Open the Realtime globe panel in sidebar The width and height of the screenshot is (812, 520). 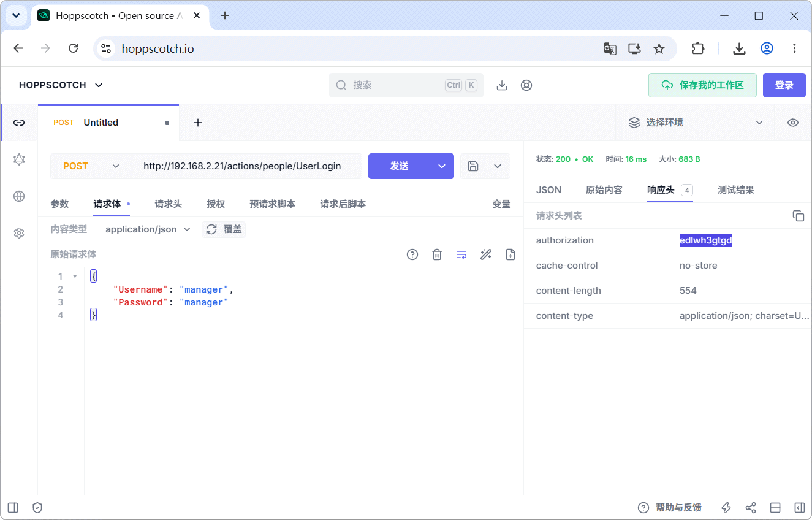19,196
